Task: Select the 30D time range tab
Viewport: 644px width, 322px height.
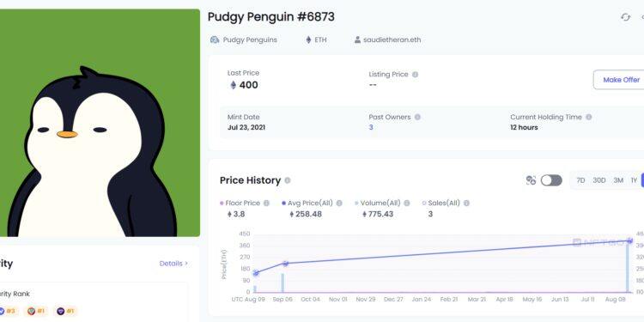Action: click(x=599, y=180)
